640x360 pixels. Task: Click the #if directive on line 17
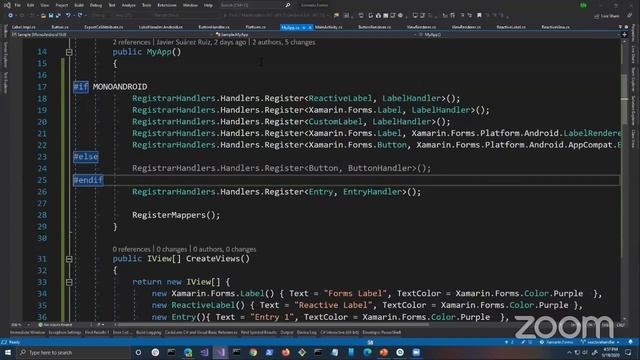pos(80,87)
